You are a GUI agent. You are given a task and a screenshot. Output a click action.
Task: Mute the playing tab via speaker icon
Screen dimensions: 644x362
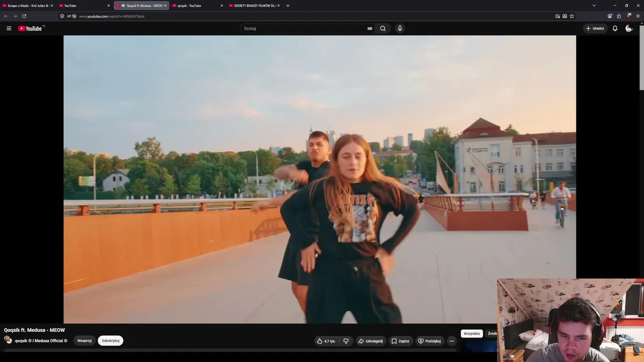[x=123, y=6]
